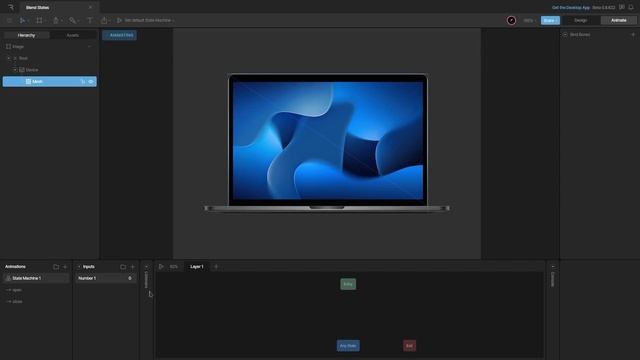Activate the Bone tool icon
This screenshot has height=360, width=640.
pos(72,20)
